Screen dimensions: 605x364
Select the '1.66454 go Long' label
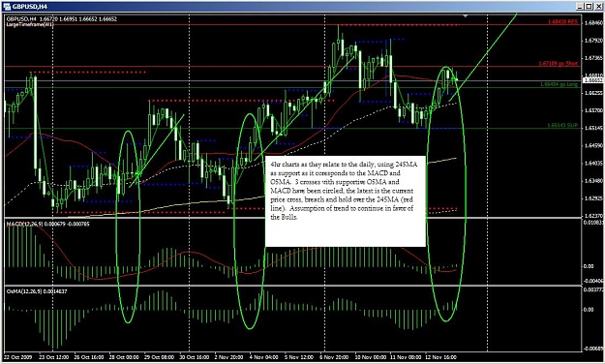(x=560, y=84)
